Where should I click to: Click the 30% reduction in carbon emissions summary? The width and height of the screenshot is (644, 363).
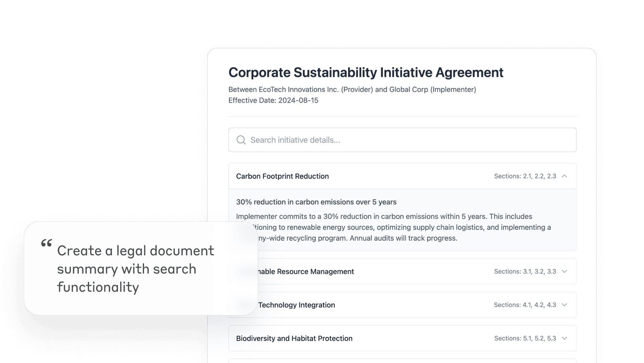(x=316, y=202)
